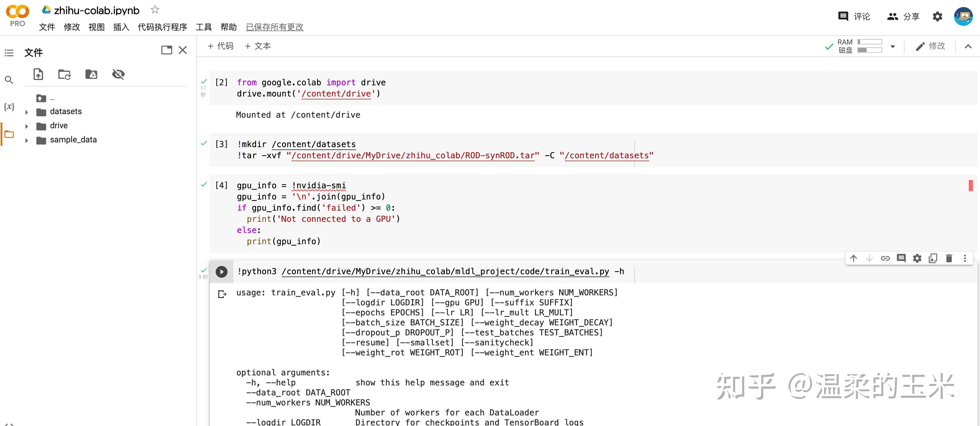This screenshot has width=980, height=426.
Task: Click the + 代码 button
Action: coord(221,46)
